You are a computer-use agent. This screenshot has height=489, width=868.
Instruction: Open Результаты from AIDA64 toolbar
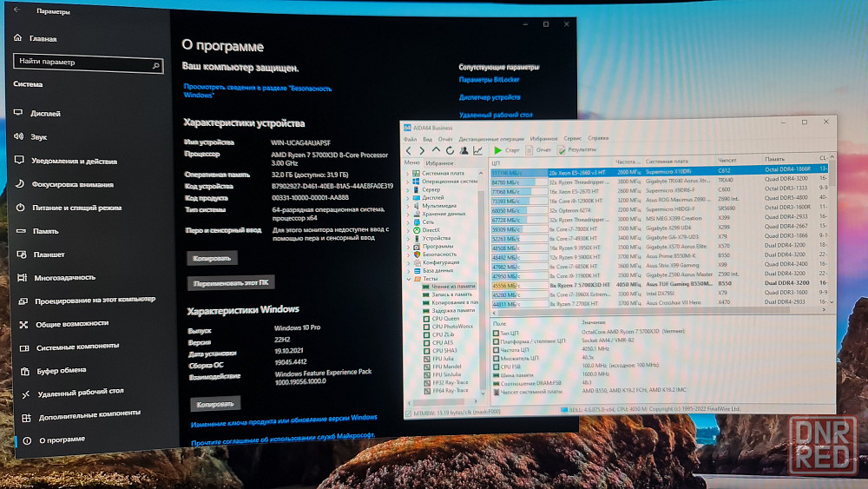click(576, 149)
